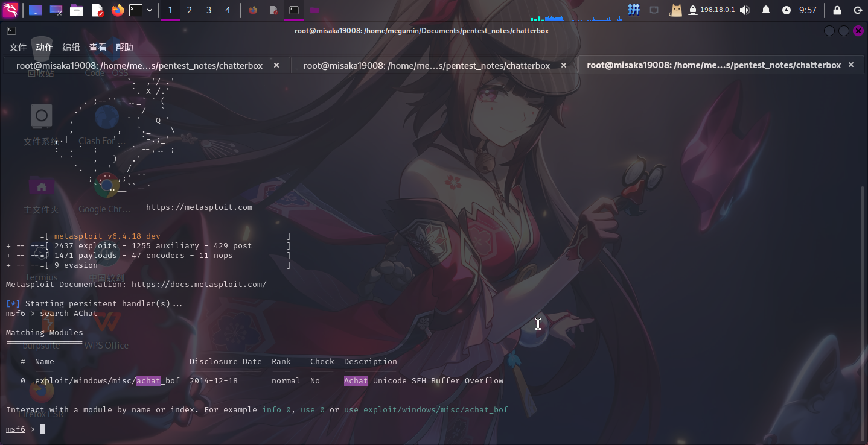Click the 'metasploit v6.4.18-dev' version text

click(107, 236)
